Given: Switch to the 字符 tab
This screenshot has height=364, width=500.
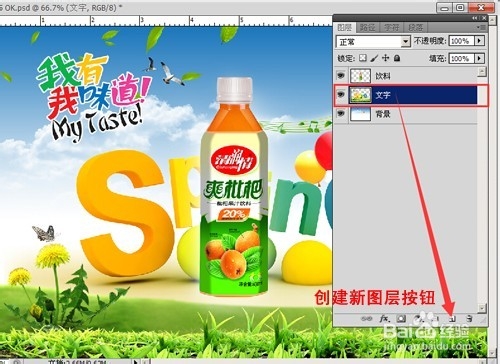Looking at the screenshot, I should coord(391,27).
